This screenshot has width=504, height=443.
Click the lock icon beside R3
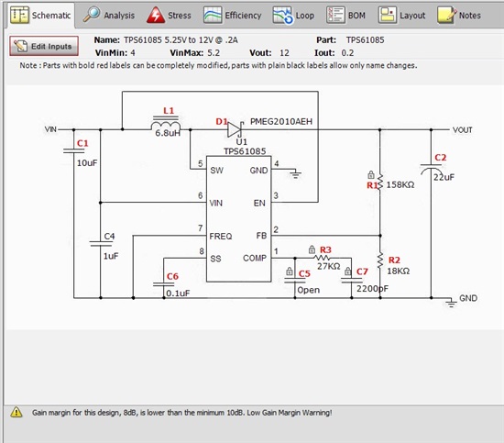point(312,249)
